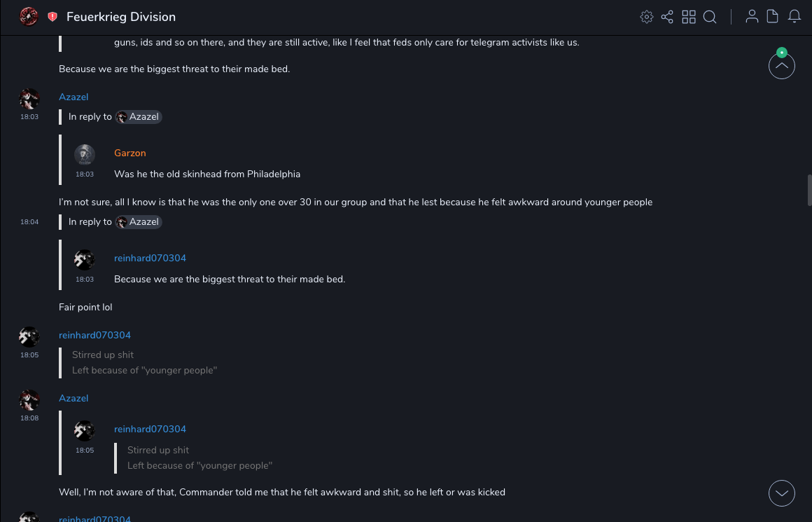Image resolution: width=812 pixels, height=522 pixels.
Task: Click Garzon's avatar in quoted message
Action: (x=85, y=154)
